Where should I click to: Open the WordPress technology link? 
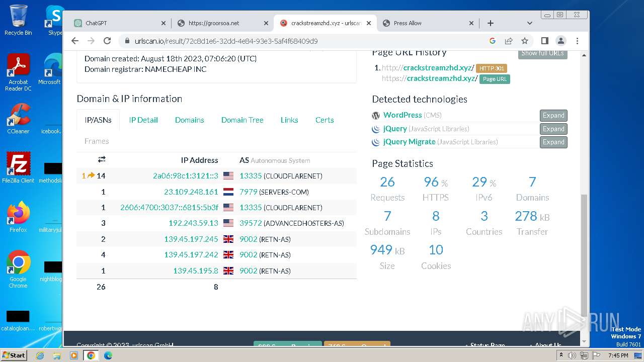403,115
